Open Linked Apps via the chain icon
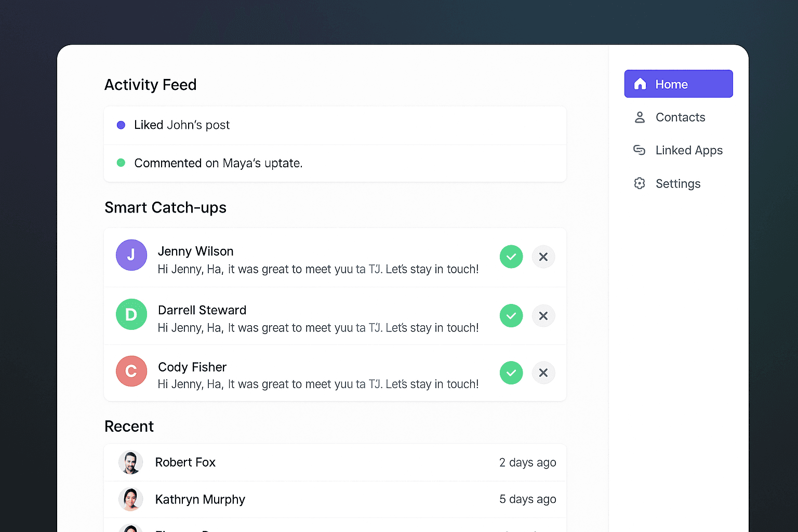This screenshot has height=532, width=798. 639,150
